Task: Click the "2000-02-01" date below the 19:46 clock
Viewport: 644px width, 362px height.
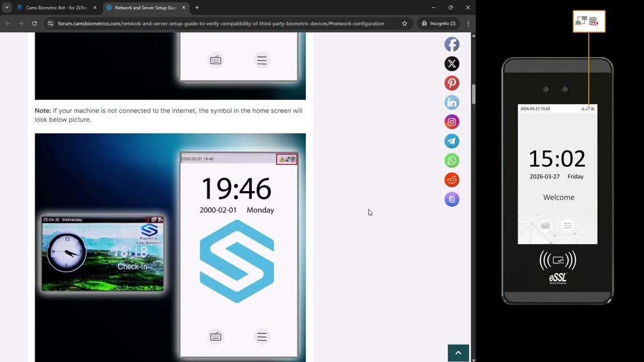Action: [x=218, y=210]
